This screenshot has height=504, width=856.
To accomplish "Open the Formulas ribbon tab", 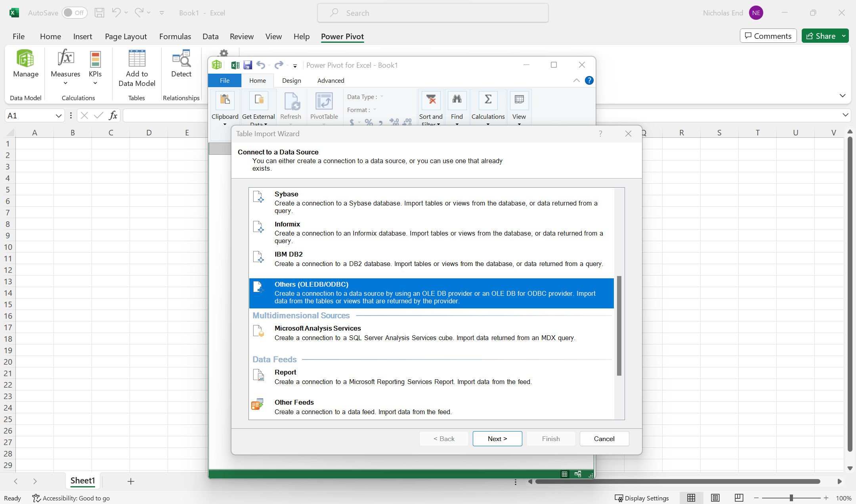I will [175, 36].
